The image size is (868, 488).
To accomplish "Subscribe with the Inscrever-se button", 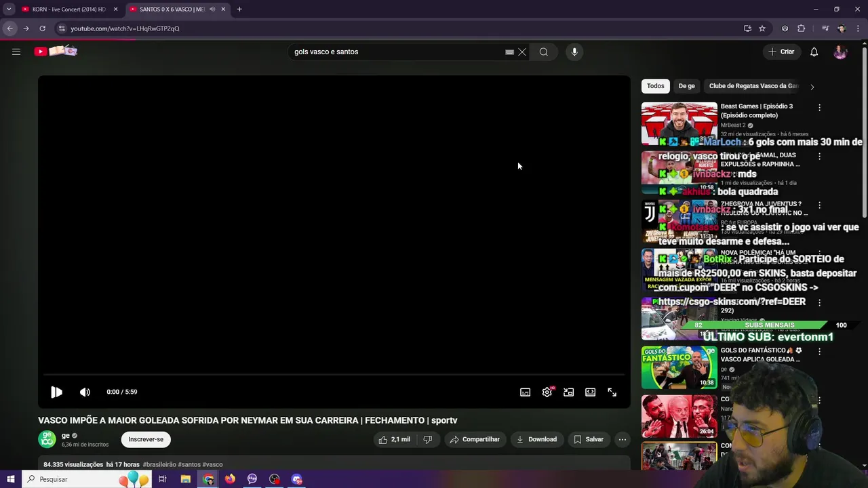I will point(146,439).
